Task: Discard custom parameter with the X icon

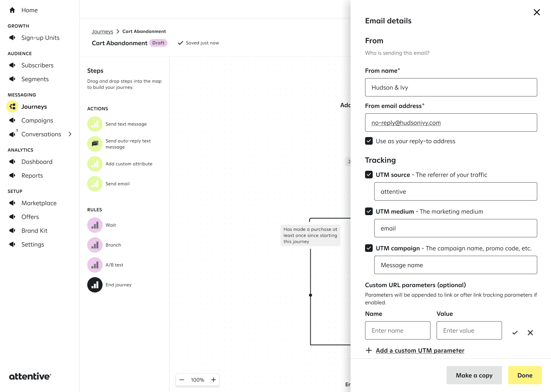Action: click(530, 333)
